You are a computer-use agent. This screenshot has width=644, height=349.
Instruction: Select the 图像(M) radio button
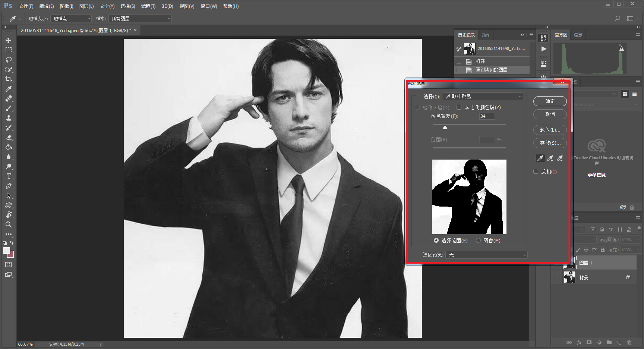pyautogui.click(x=478, y=240)
